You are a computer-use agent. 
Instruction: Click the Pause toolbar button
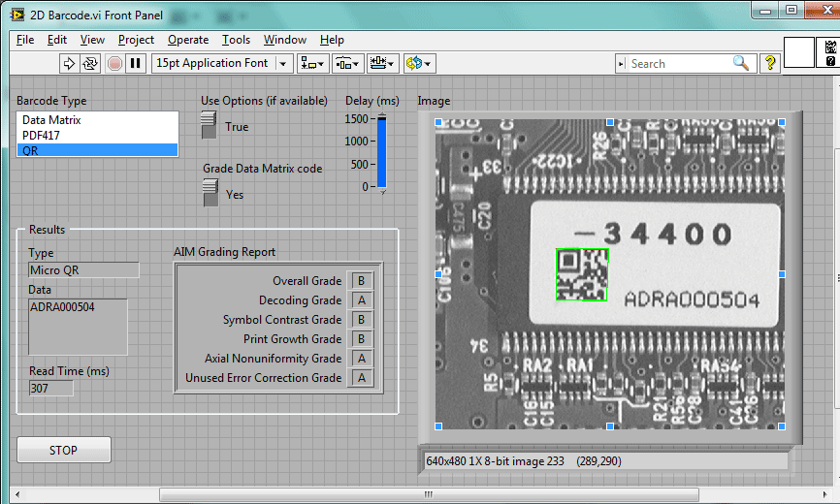click(x=136, y=63)
